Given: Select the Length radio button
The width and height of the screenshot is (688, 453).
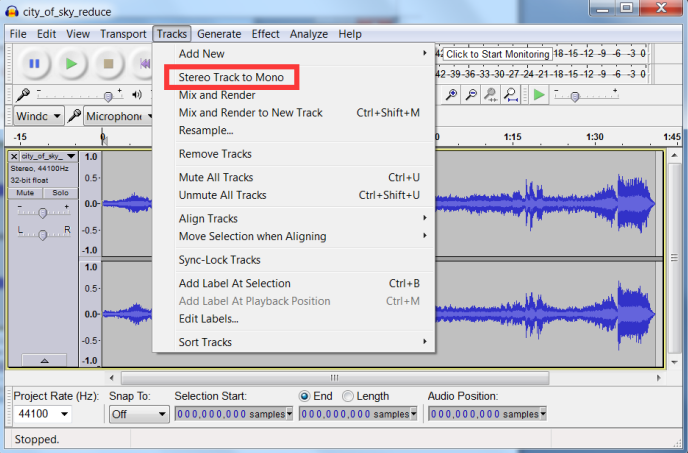Looking at the screenshot, I should coord(348,396).
